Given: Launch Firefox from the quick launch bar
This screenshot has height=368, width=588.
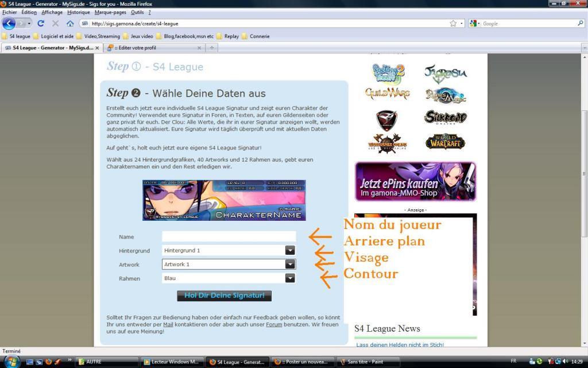Looking at the screenshot, I should (x=48, y=362).
